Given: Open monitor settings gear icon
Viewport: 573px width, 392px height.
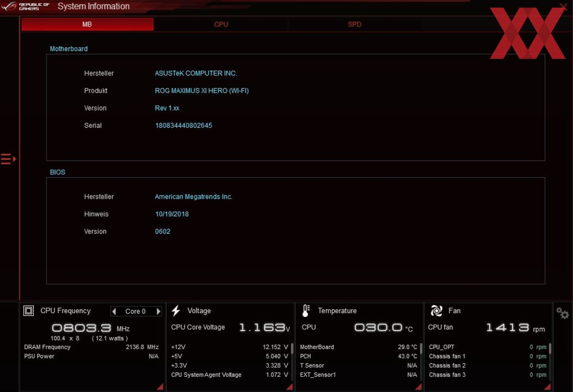Looking at the screenshot, I should coord(562,313).
